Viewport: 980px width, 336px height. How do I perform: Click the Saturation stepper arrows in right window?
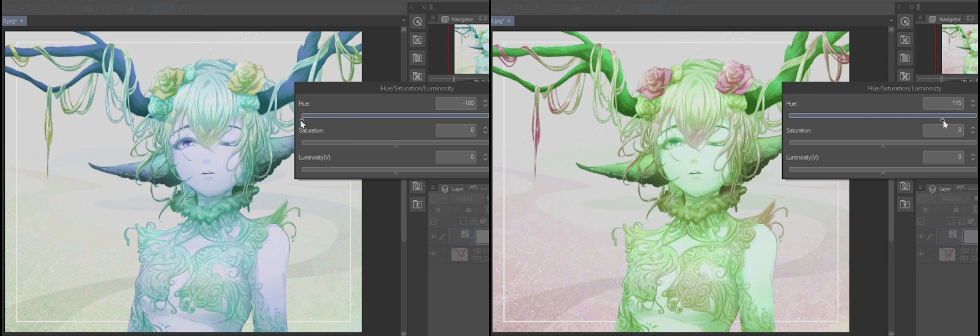[x=973, y=130]
